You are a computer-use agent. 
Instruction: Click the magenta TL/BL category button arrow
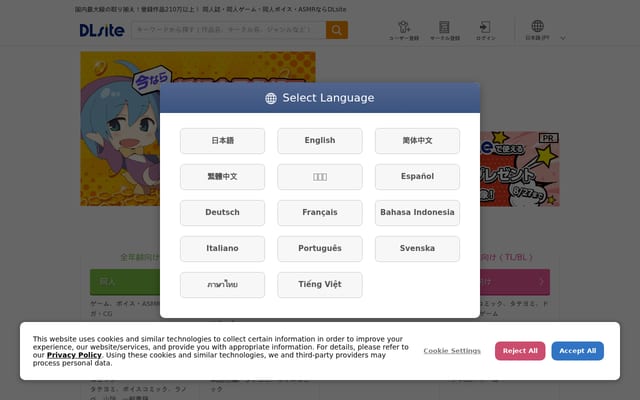pos(541,282)
